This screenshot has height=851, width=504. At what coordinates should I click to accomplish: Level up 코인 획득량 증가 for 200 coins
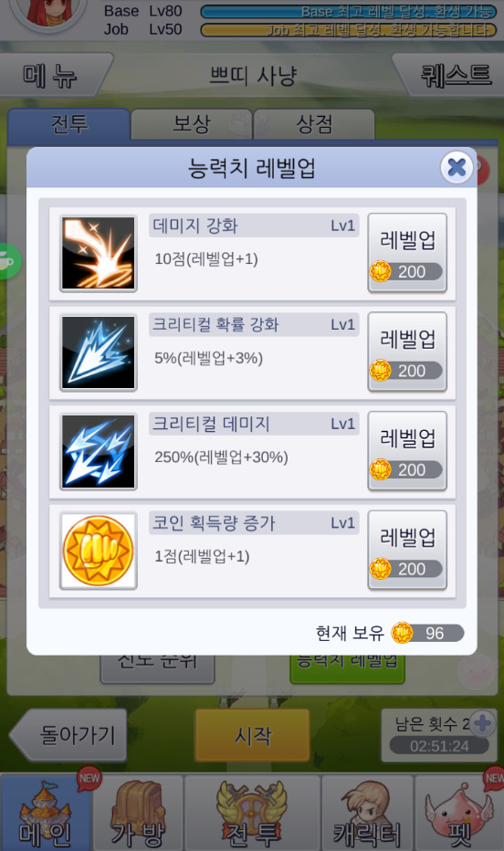[x=407, y=551]
